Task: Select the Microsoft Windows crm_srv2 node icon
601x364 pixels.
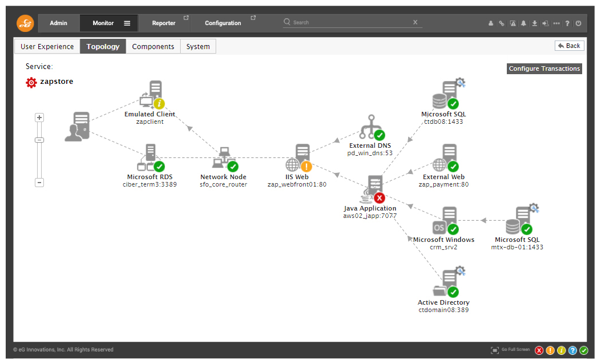Action: [x=446, y=220]
